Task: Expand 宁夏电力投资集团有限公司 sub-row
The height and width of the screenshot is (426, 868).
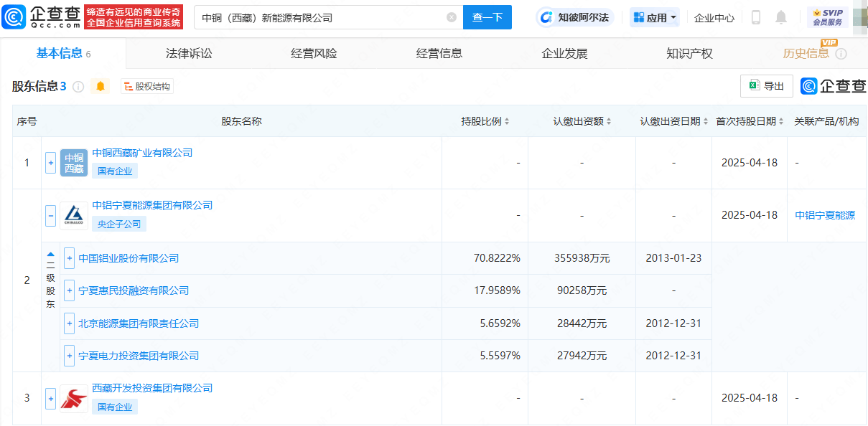Action: tap(69, 356)
